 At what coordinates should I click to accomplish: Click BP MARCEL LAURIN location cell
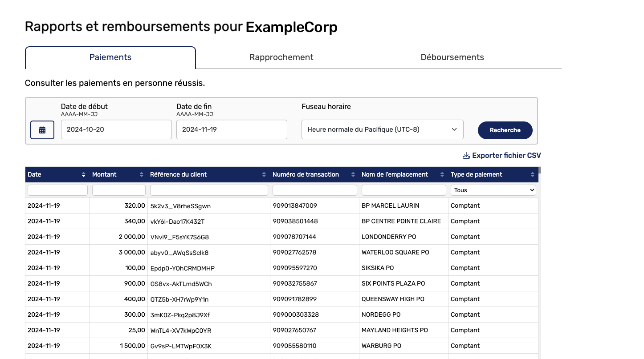click(x=404, y=206)
